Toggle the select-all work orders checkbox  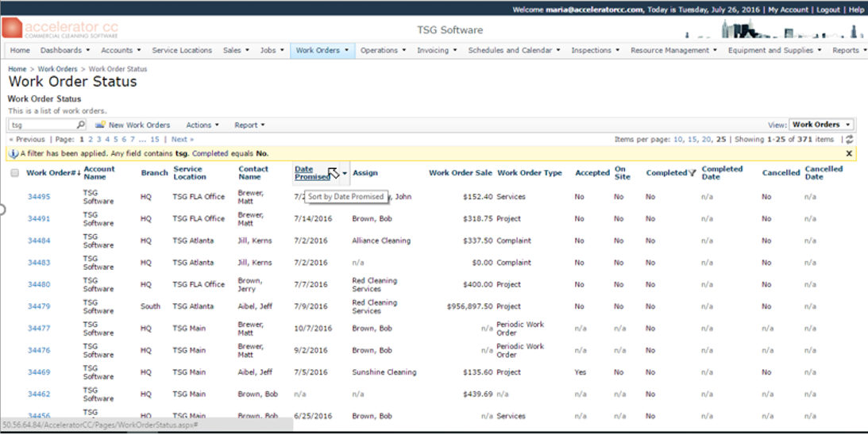[15, 173]
